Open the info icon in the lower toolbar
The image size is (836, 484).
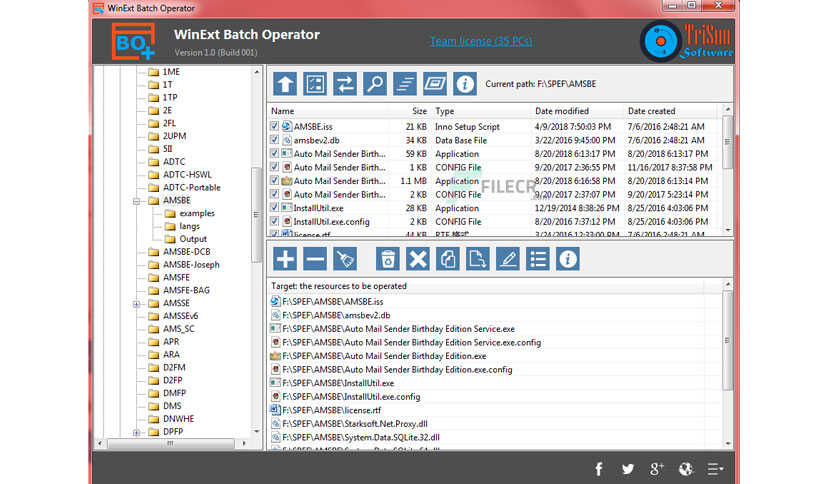point(567,259)
